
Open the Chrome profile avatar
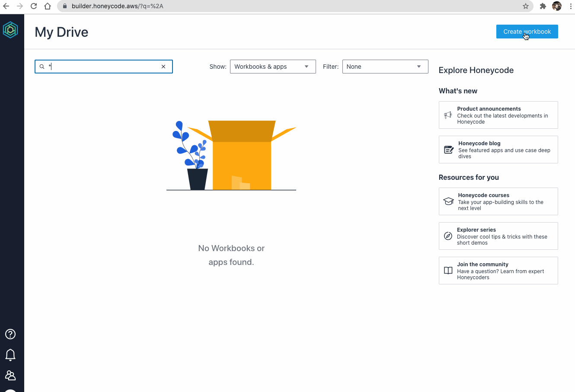pos(557,6)
